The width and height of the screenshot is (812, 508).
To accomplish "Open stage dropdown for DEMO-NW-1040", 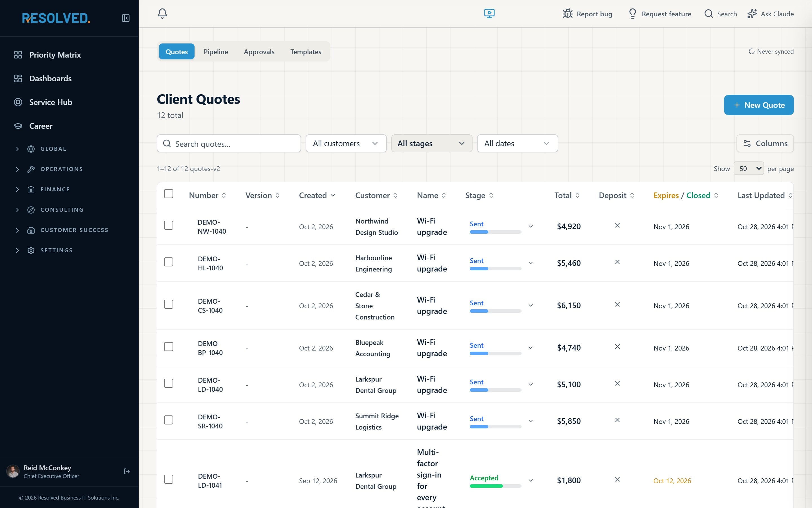I will [531, 226].
